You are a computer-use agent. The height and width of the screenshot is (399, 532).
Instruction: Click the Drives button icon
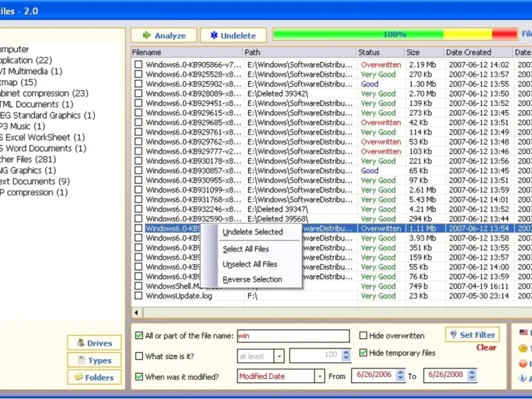[x=80, y=342]
